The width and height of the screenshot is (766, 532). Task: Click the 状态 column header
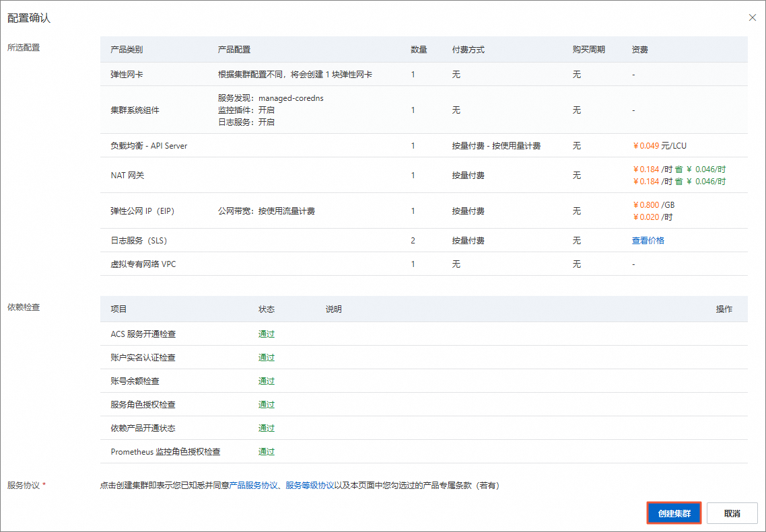click(x=267, y=309)
